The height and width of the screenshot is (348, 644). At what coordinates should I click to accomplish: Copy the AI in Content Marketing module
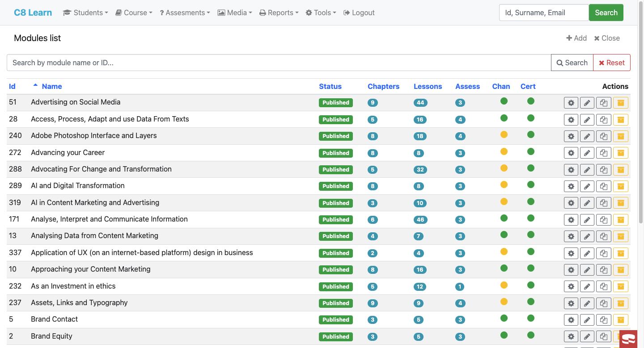(604, 203)
